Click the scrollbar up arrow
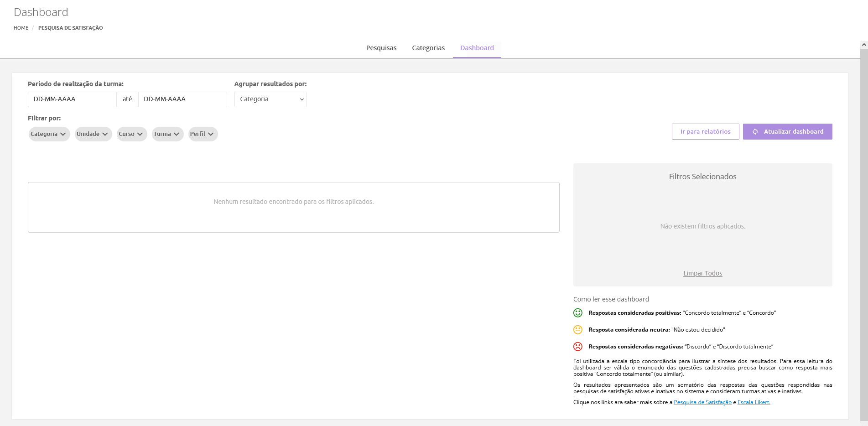This screenshot has height=426, width=868. pos(863,45)
